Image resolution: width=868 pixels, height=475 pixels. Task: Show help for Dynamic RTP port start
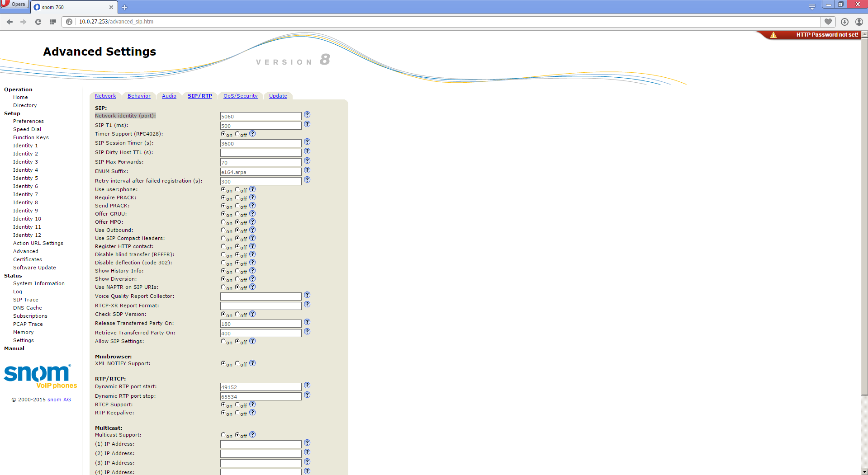click(x=307, y=386)
